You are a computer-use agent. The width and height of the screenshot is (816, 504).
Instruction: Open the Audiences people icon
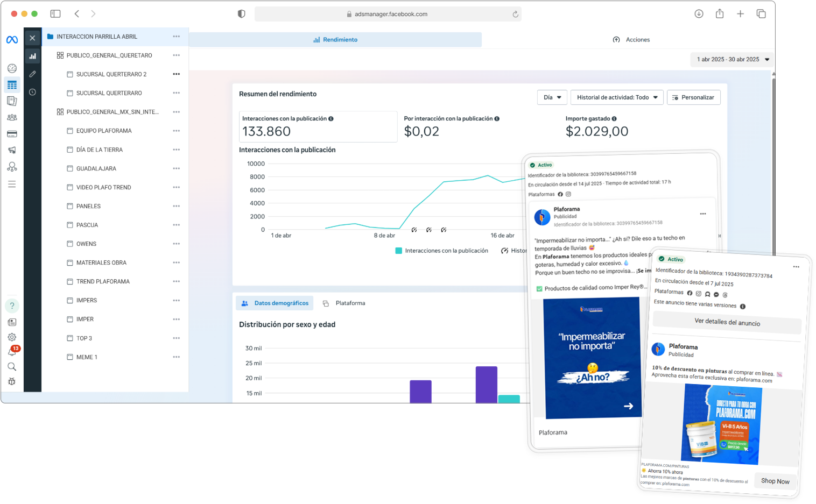(12, 117)
